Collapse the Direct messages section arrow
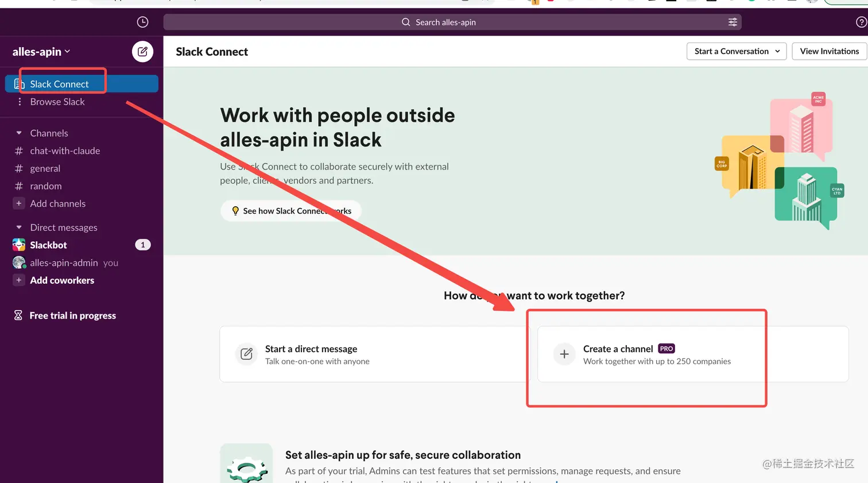 tap(19, 227)
